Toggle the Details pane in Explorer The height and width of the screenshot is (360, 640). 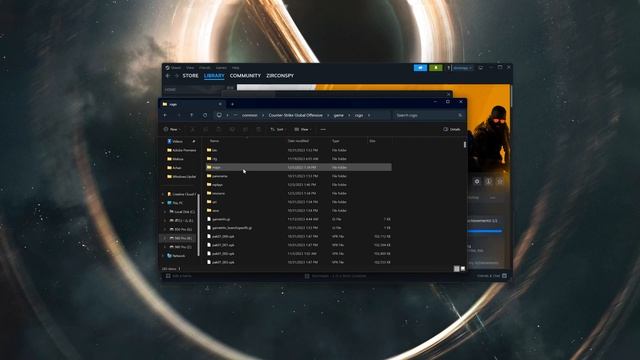coord(452,129)
